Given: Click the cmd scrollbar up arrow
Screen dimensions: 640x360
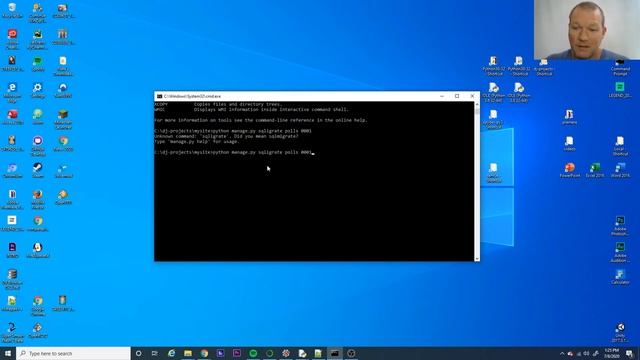Looking at the screenshot, I should pyautogui.click(x=477, y=104).
